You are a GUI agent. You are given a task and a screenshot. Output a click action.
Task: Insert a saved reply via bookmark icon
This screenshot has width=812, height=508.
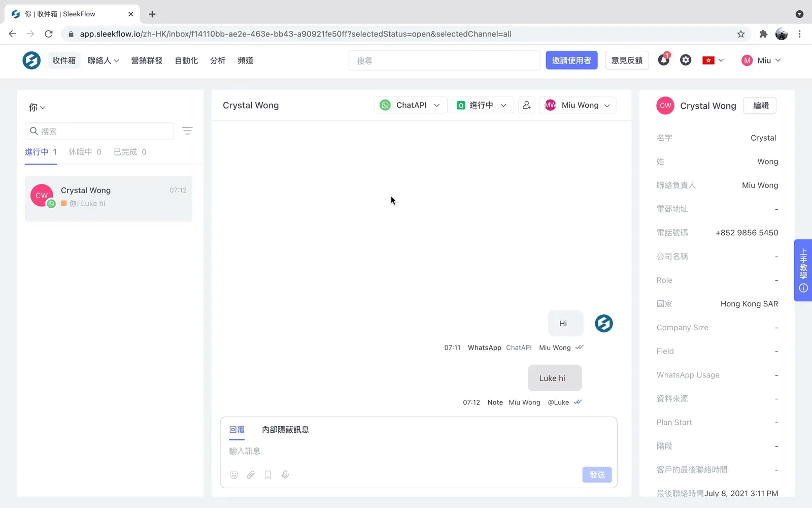click(x=268, y=474)
